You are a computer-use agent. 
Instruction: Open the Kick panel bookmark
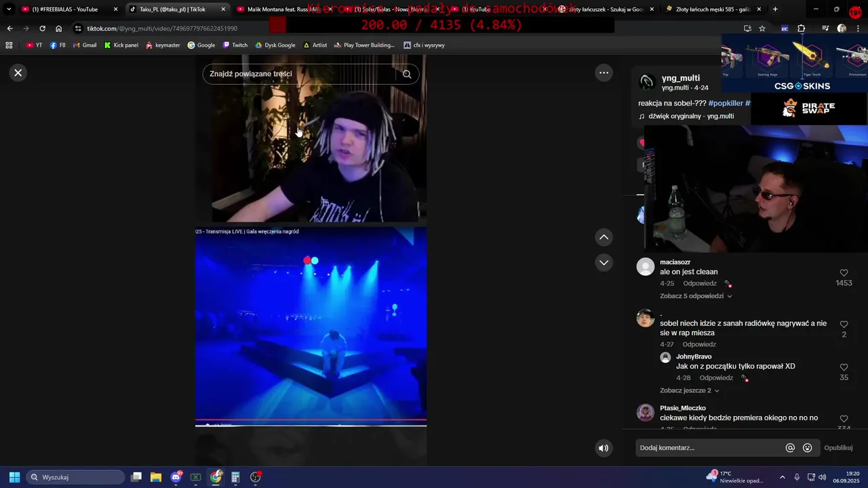tap(121, 45)
